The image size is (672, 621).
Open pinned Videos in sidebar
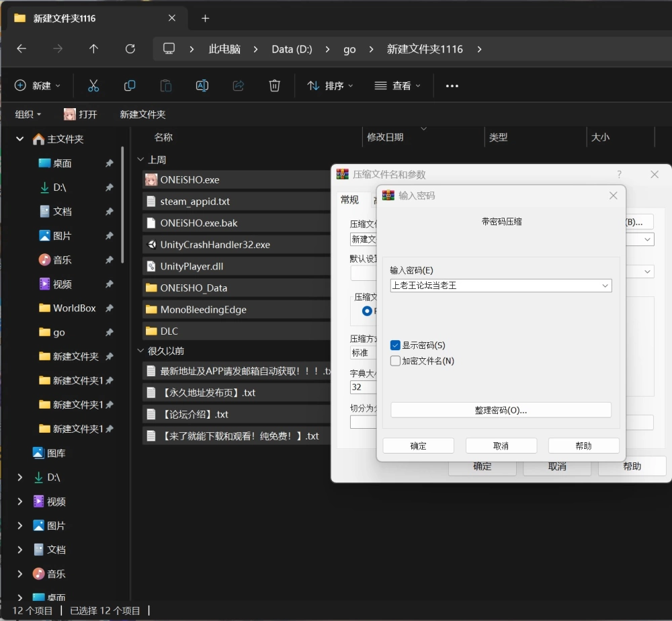coord(62,284)
